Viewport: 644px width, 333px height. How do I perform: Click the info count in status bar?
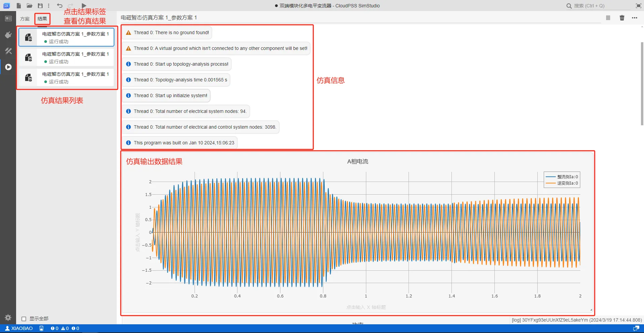click(75, 328)
